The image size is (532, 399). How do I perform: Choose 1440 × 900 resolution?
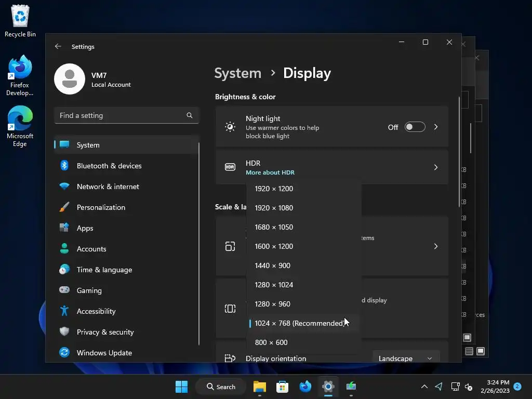pos(303,265)
